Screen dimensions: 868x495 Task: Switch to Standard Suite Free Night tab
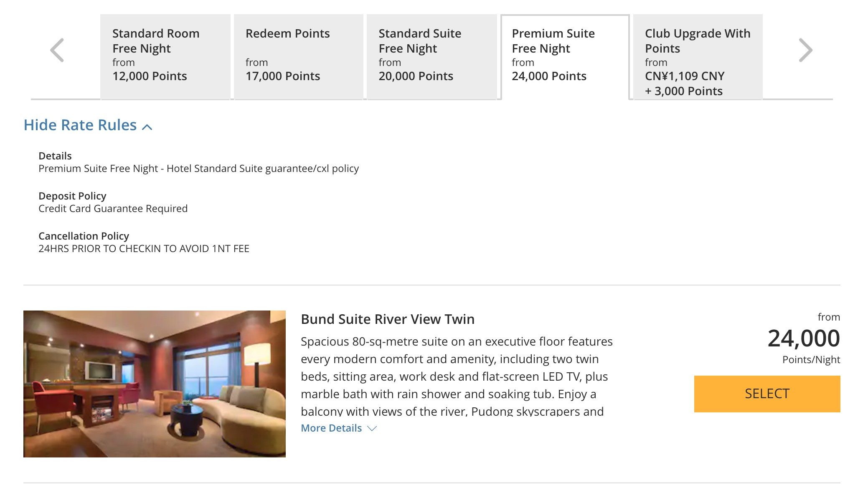[431, 57]
